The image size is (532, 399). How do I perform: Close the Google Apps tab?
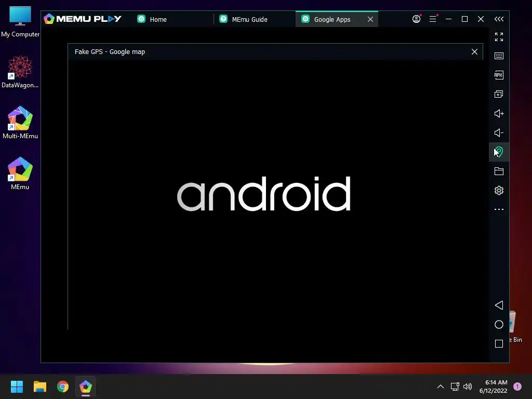click(x=370, y=19)
